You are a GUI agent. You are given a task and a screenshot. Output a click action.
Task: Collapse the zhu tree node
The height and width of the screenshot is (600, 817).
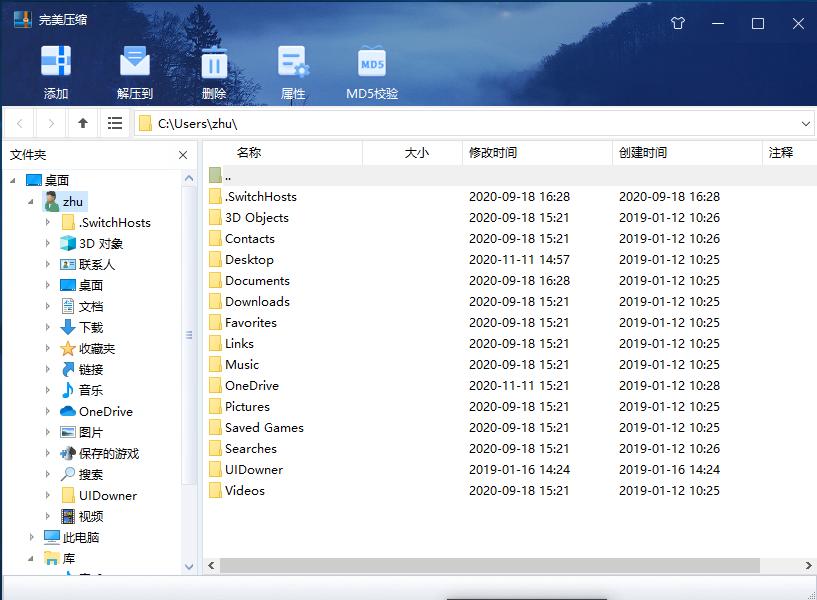[32, 202]
